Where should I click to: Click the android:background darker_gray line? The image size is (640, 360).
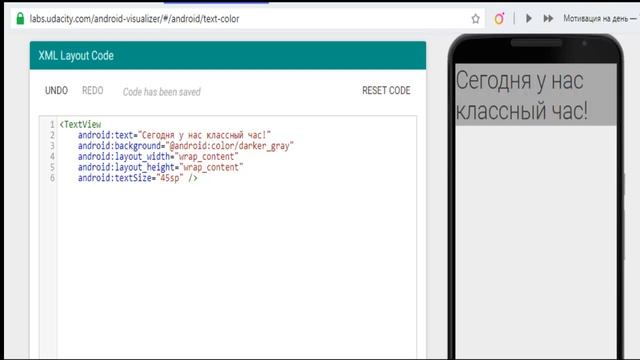coord(186,146)
